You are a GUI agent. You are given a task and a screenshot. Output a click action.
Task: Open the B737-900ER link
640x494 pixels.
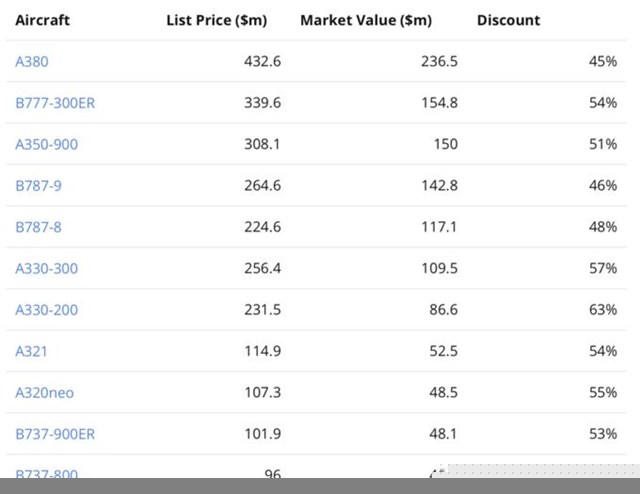[x=55, y=434]
